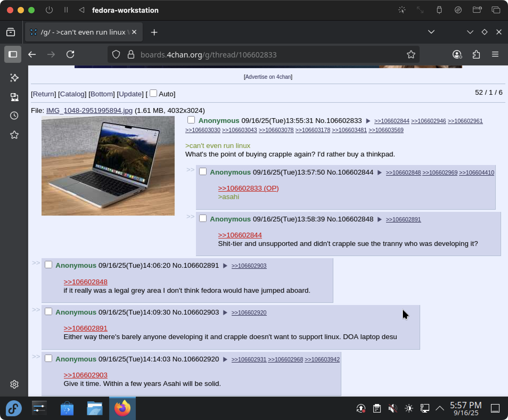Launch the file manager from taskbar

point(95,408)
